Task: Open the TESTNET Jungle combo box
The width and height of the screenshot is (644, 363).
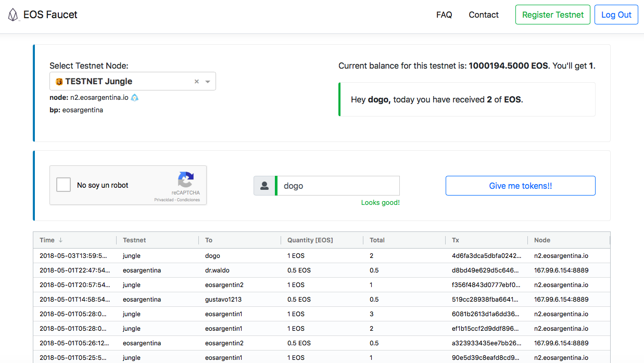Action: pyautogui.click(x=125, y=82)
